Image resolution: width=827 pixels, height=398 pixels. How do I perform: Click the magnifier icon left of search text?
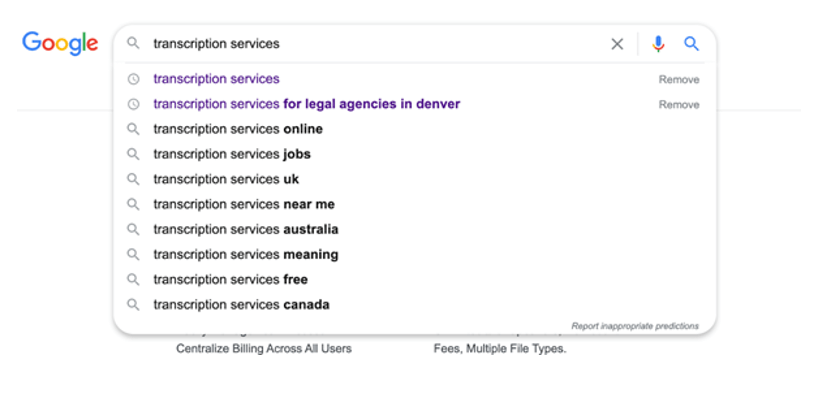click(x=133, y=43)
